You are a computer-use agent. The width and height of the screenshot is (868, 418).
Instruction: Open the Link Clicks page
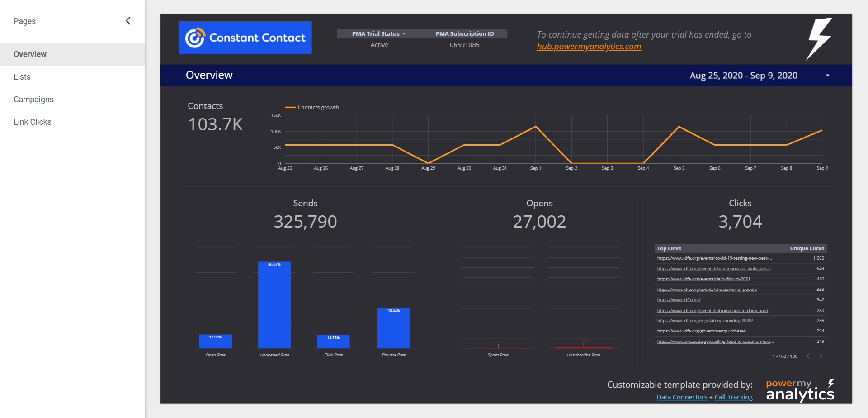(x=72, y=122)
